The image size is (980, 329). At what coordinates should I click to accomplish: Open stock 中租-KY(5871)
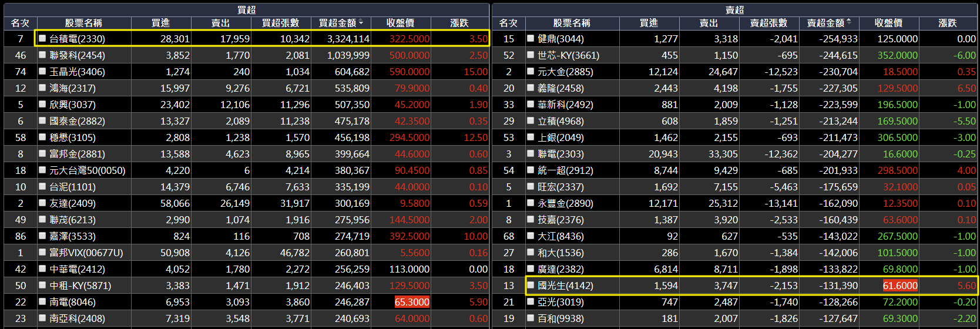click(80, 286)
